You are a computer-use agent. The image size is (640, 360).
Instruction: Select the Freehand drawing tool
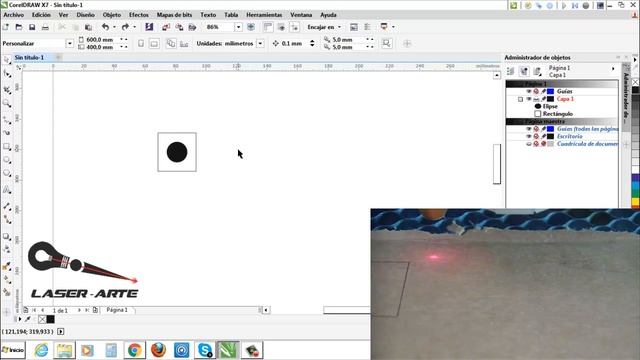tap(7, 120)
